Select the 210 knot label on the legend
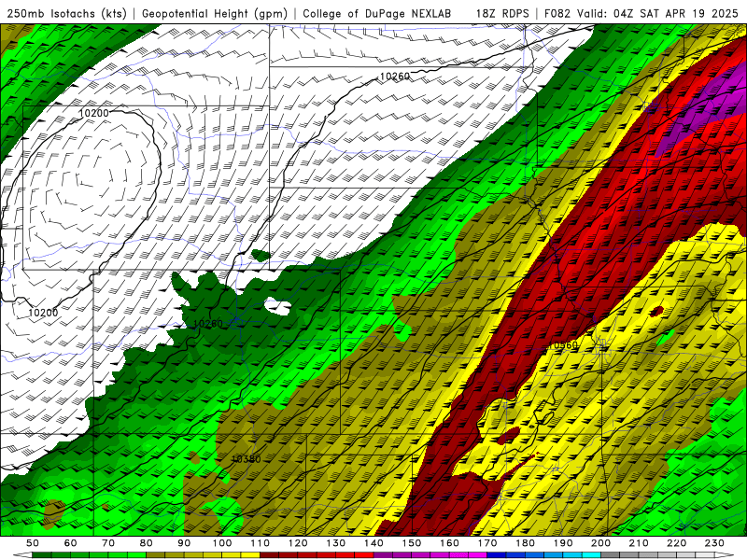This screenshot has height=560, width=747. click(x=639, y=543)
